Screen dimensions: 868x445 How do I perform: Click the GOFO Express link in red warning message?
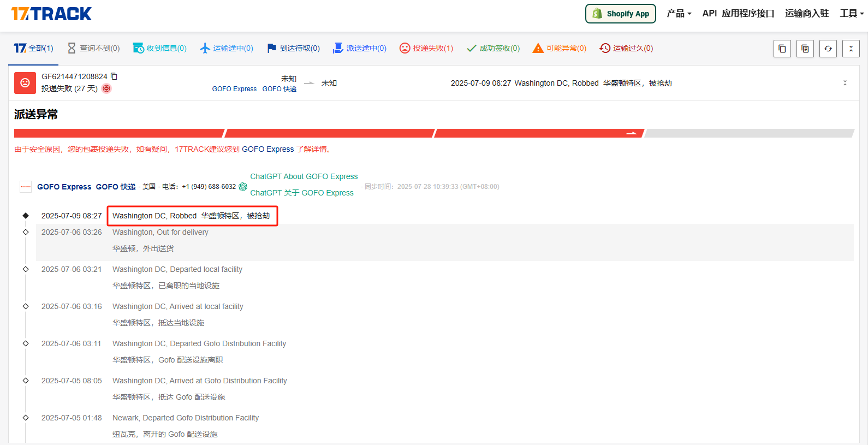[268, 149]
